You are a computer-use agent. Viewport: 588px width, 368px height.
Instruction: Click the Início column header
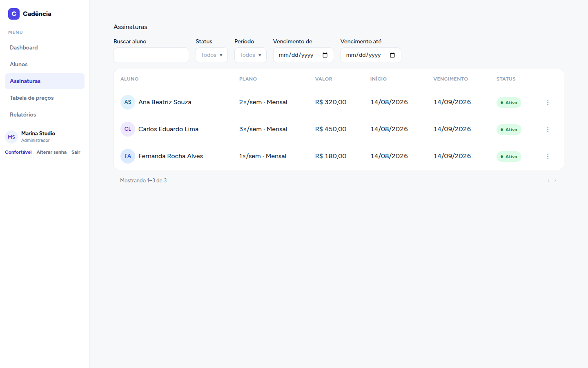379,79
